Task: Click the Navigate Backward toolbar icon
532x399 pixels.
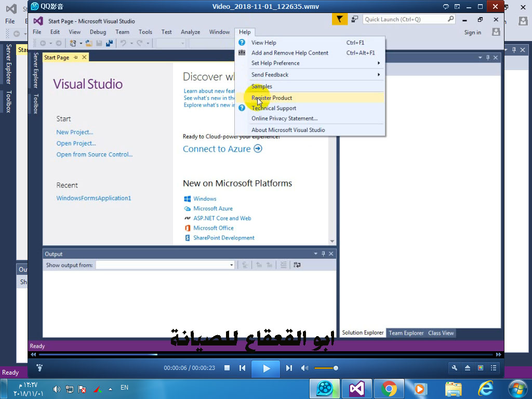Action: click(43, 43)
